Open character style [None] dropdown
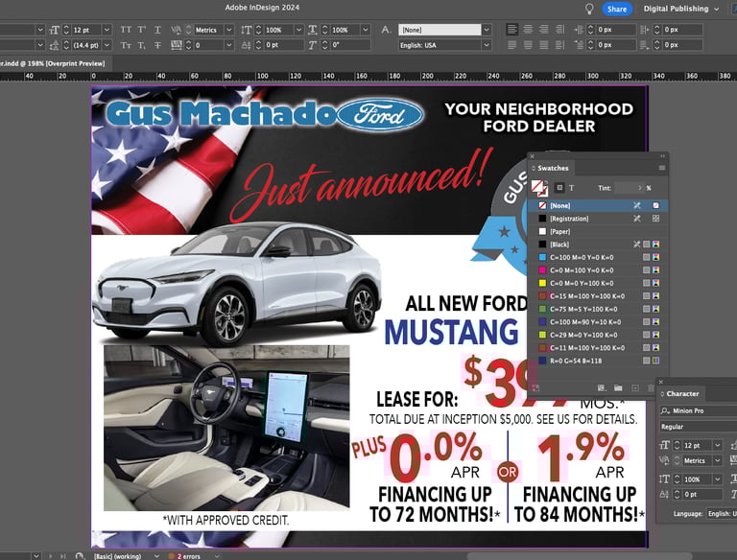The height and width of the screenshot is (560, 737). click(487, 30)
